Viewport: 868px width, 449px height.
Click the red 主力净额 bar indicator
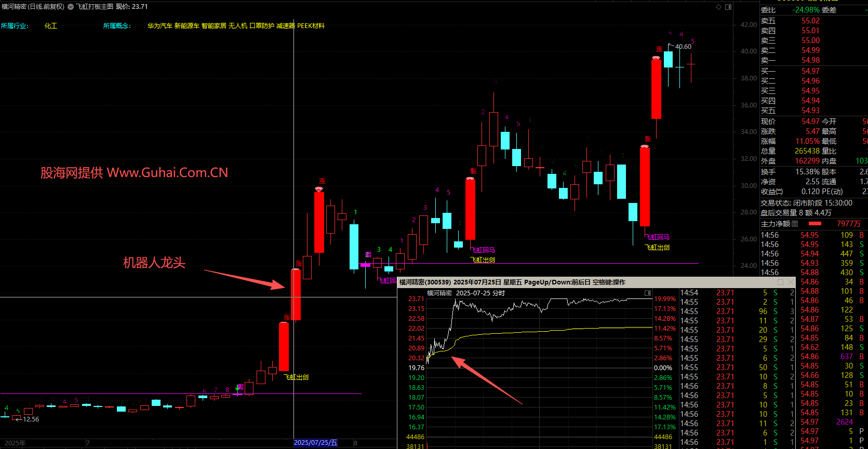point(815,224)
